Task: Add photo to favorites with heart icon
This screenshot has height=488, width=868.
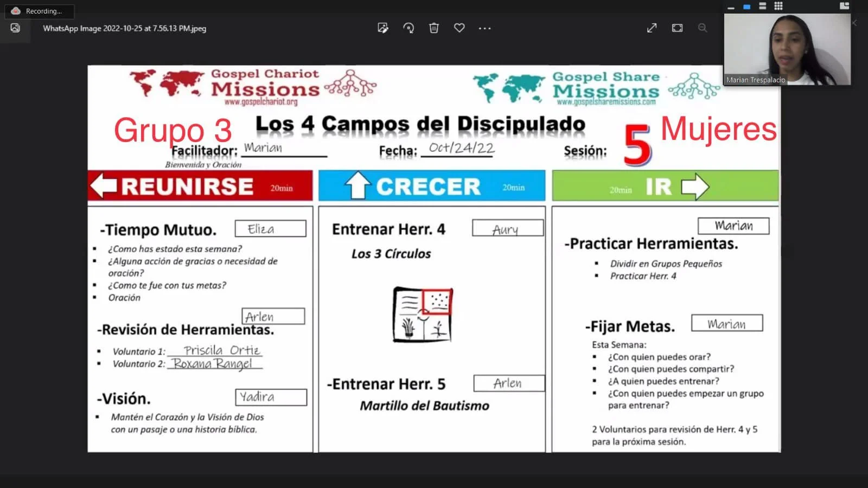Action: click(459, 28)
